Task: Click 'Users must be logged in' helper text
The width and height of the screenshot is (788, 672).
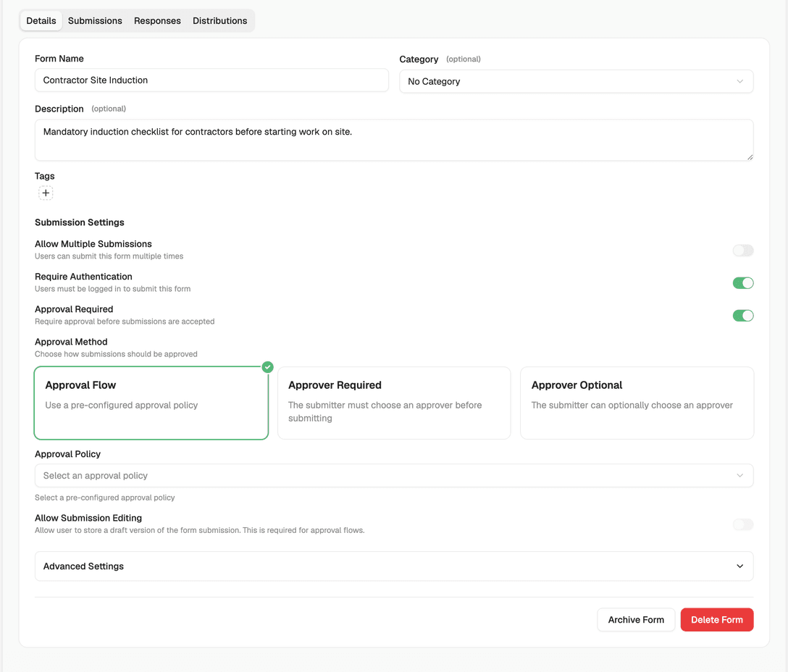Action: (112, 289)
